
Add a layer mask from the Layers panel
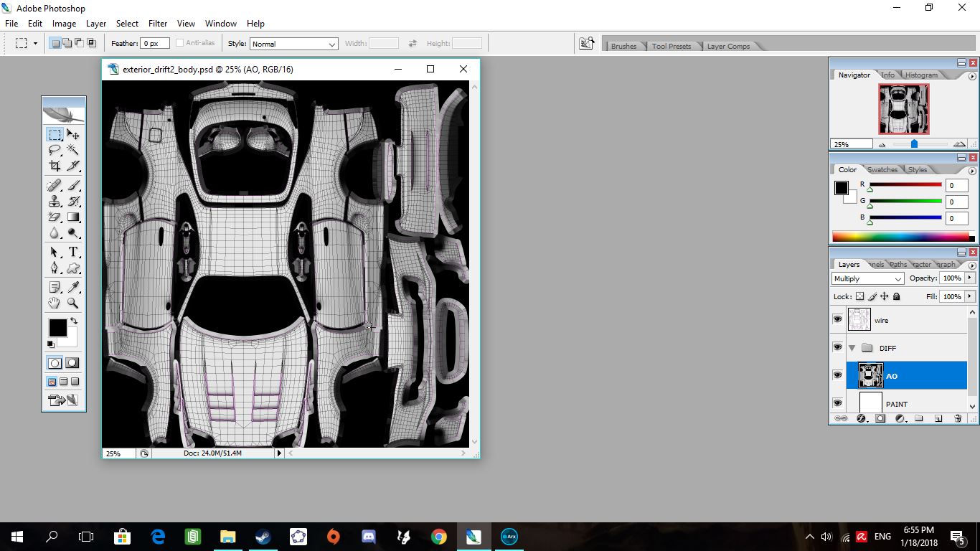tap(880, 418)
